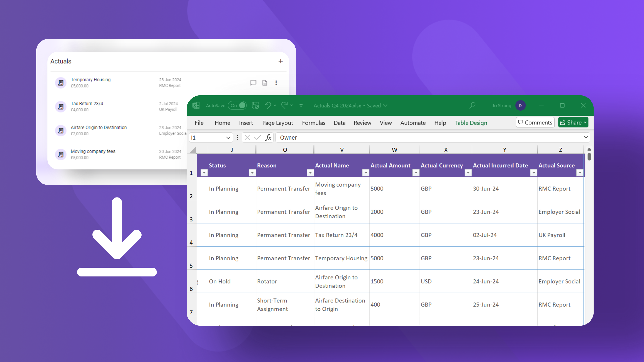Viewport: 644px width, 362px height.
Task: Open Insert Function fx button
Action: point(268,138)
